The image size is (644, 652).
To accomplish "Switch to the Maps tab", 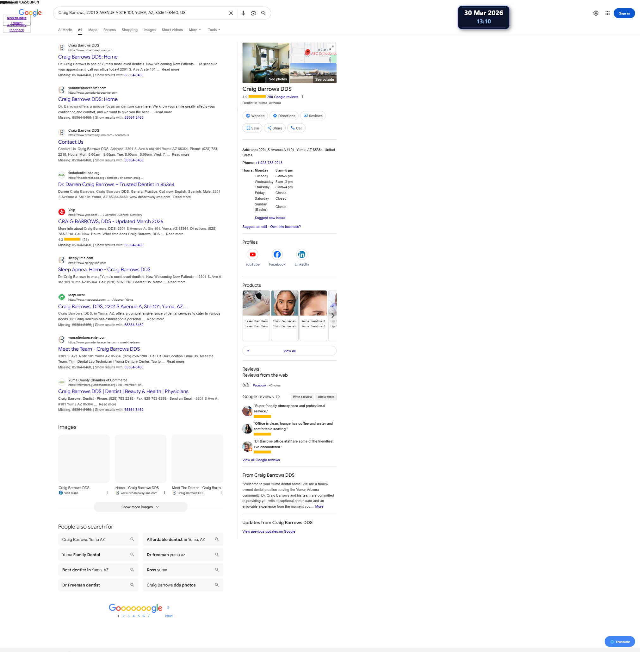I will click(x=92, y=30).
